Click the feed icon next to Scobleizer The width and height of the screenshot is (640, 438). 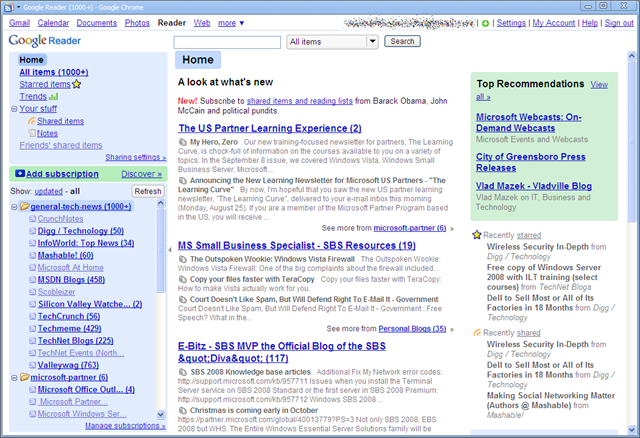point(33,292)
